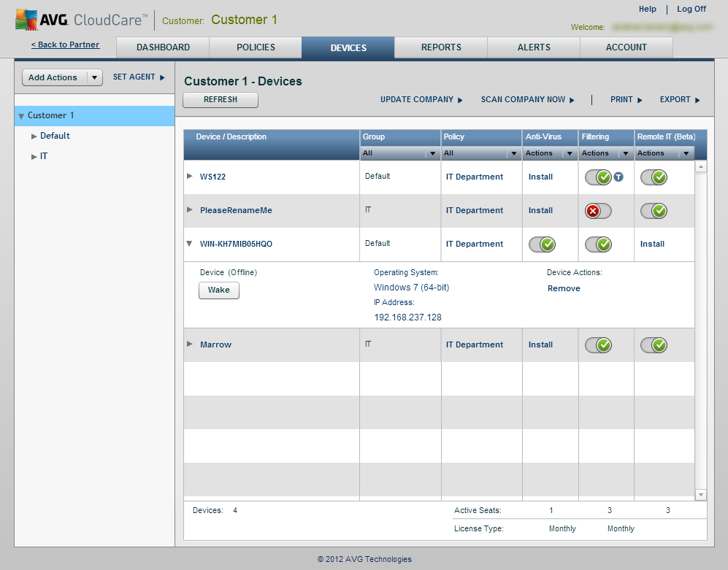This screenshot has width=728, height=570.
Task: Click the WS122 device name
Action: [212, 177]
